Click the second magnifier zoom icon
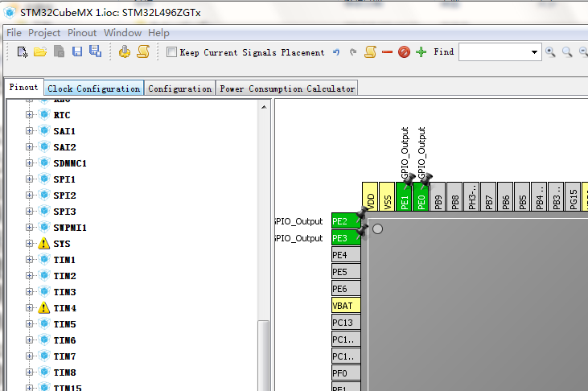Viewport: 588px width, 391px height. 567,51
